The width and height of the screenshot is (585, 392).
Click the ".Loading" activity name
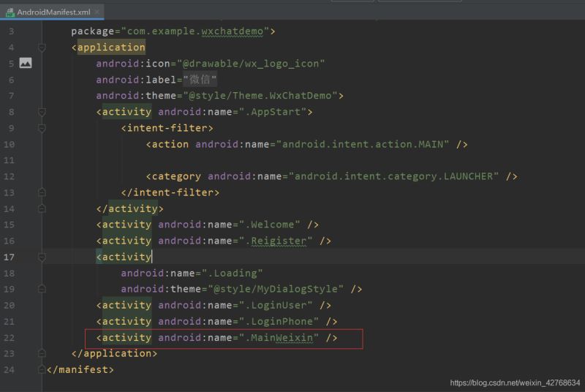pyautogui.click(x=232, y=273)
